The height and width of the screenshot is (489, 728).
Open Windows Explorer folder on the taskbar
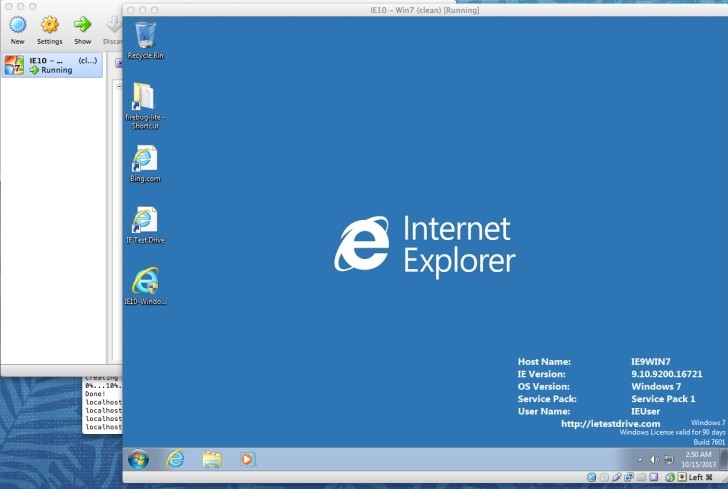(212, 459)
